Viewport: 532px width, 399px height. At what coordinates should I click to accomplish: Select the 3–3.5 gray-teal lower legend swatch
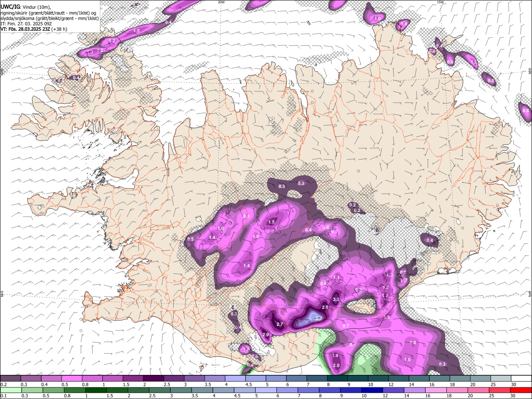(180, 390)
